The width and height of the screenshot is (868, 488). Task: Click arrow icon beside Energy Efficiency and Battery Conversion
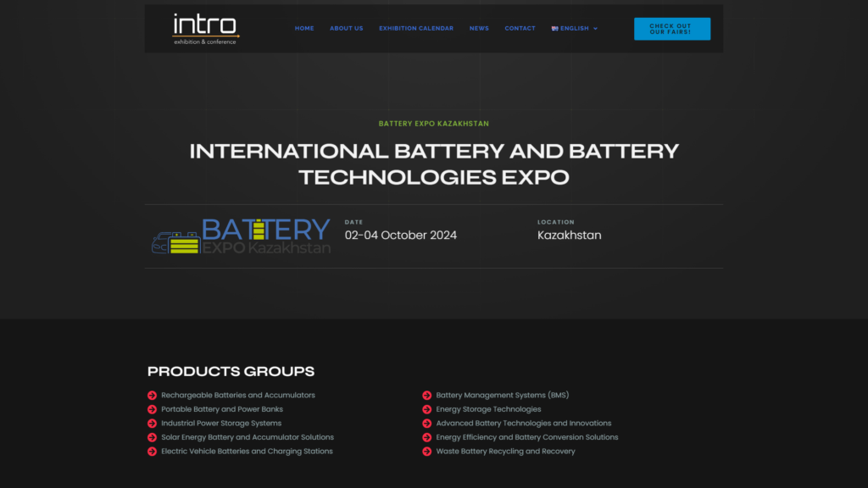pyautogui.click(x=427, y=437)
